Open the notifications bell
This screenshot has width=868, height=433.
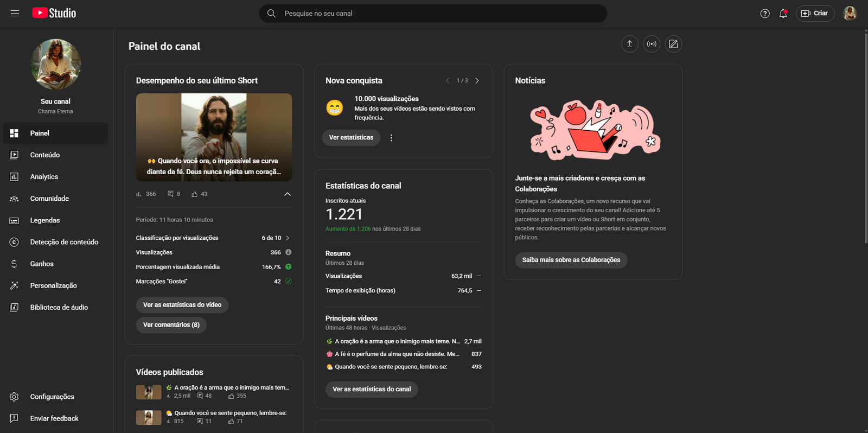(783, 14)
